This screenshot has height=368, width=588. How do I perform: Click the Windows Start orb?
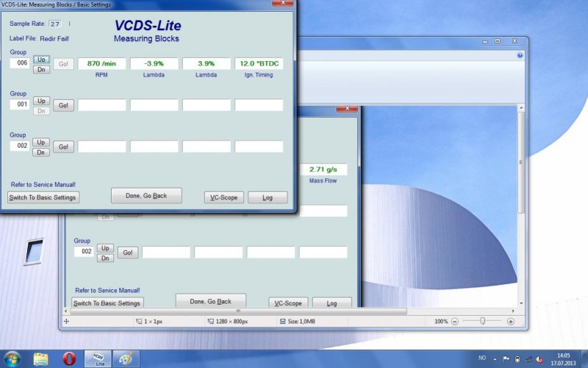[12, 358]
